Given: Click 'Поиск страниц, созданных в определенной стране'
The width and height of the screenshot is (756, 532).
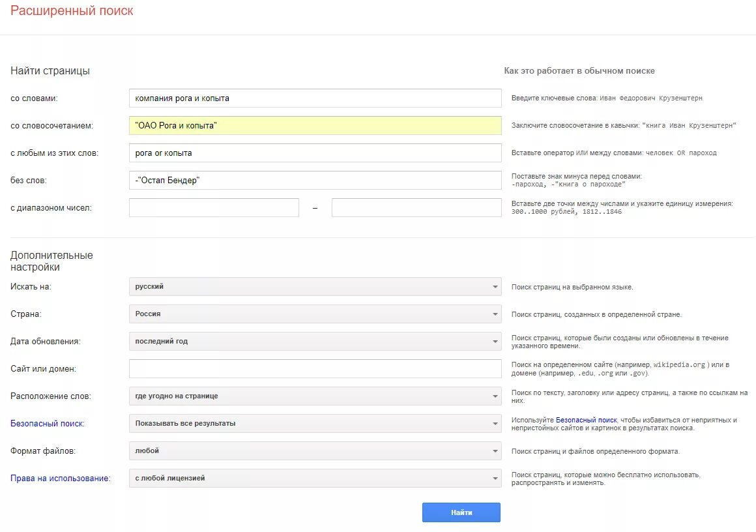Looking at the screenshot, I should [596, 314].
